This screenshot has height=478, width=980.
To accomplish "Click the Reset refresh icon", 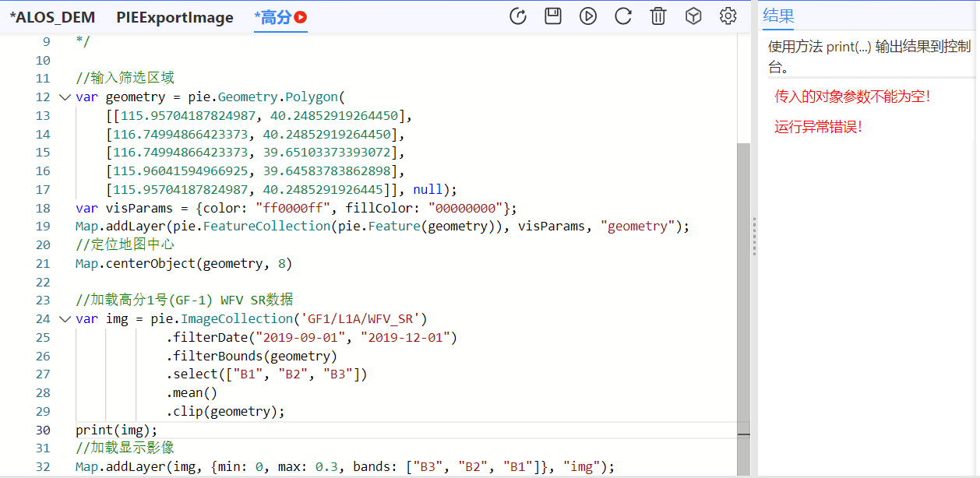I will tap(623, 16).
